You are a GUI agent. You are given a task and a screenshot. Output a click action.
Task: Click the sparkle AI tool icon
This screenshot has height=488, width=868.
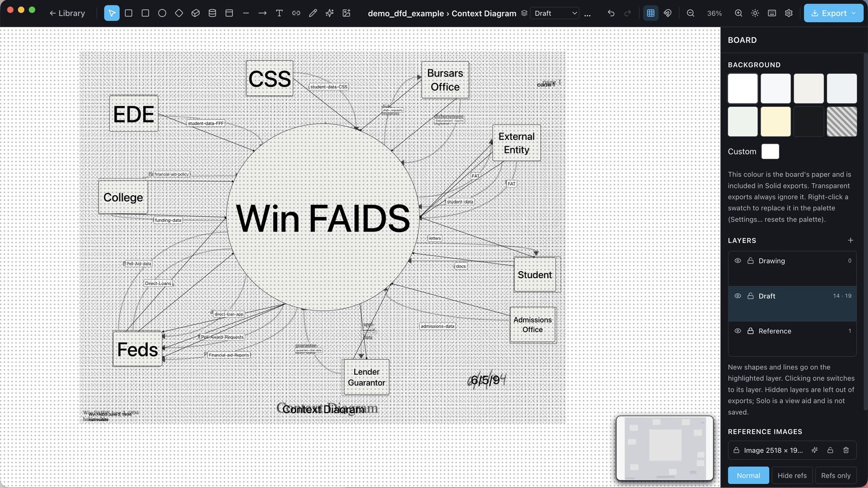pyautogui.click(x=329, y=13)
